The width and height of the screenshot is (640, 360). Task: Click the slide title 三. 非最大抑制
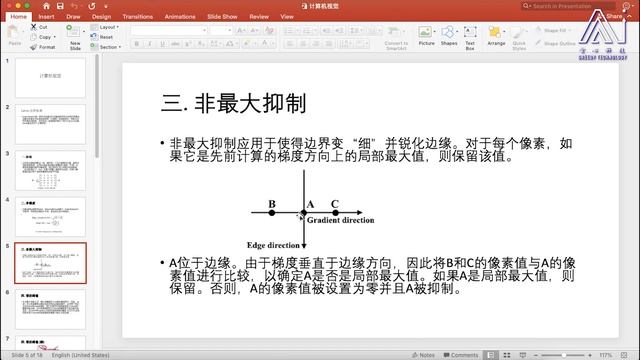[x=233, y=103]
